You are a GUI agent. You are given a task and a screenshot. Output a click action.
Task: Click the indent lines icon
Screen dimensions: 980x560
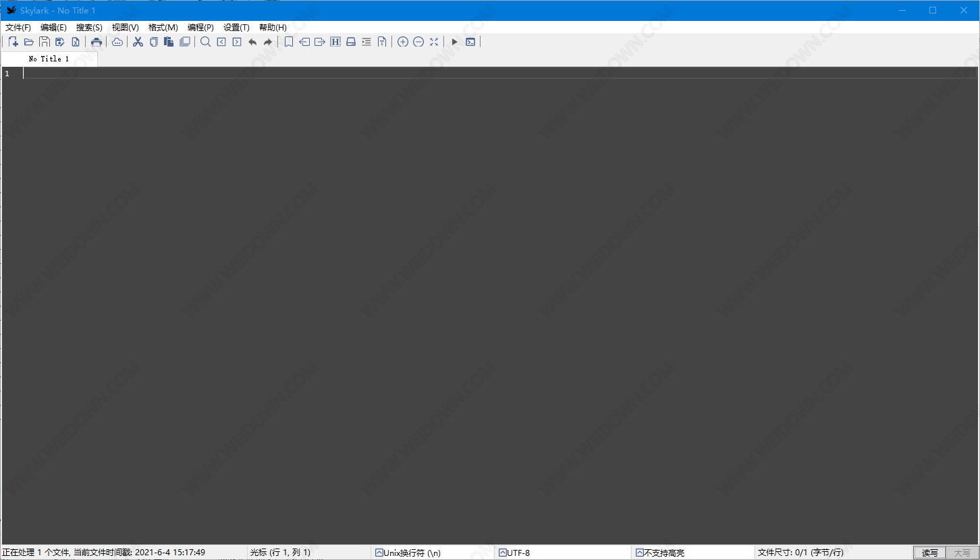coord(366,42)
